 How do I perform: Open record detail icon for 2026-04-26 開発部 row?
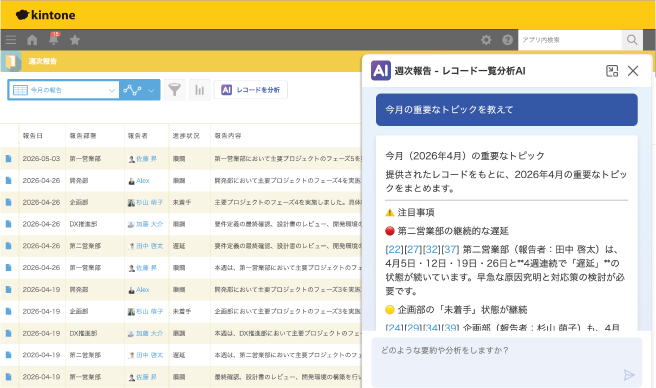pyautogui.click(x=8, y=180)
